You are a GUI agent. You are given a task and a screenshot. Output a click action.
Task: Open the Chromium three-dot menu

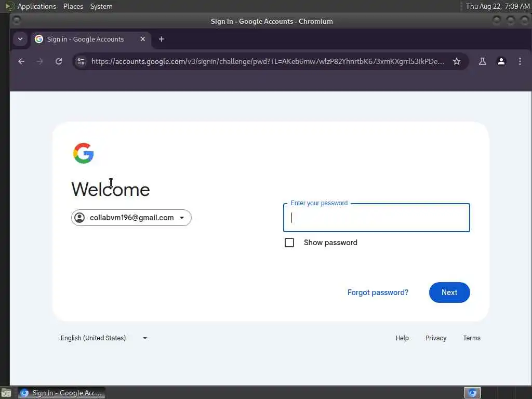(520, 61)
